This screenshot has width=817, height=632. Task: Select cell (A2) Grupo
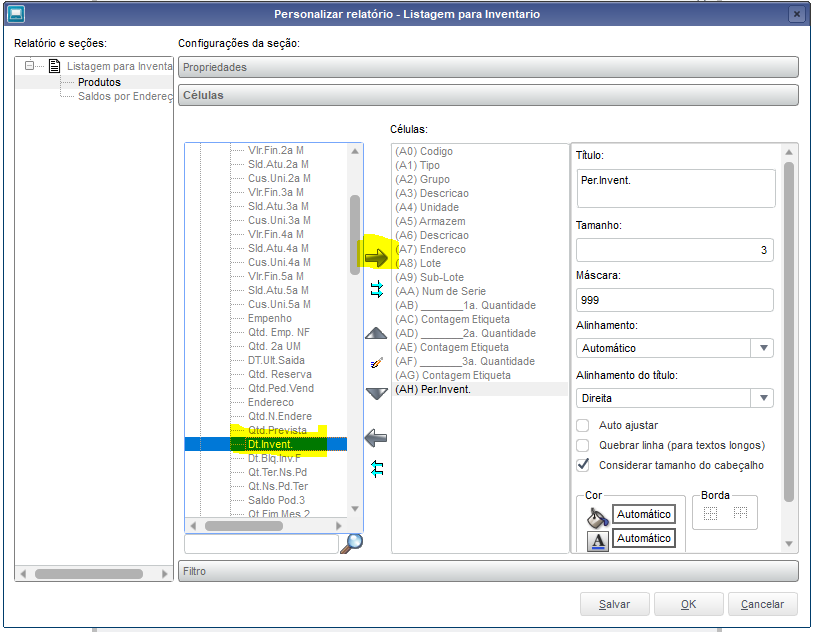pos(422,179)
